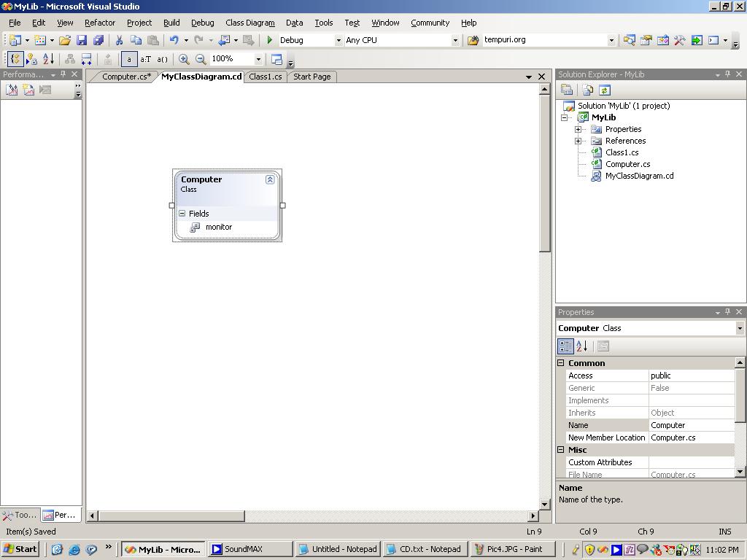
Task: Select Class1.cs in Solution Explorer
Action: (622, 152)
